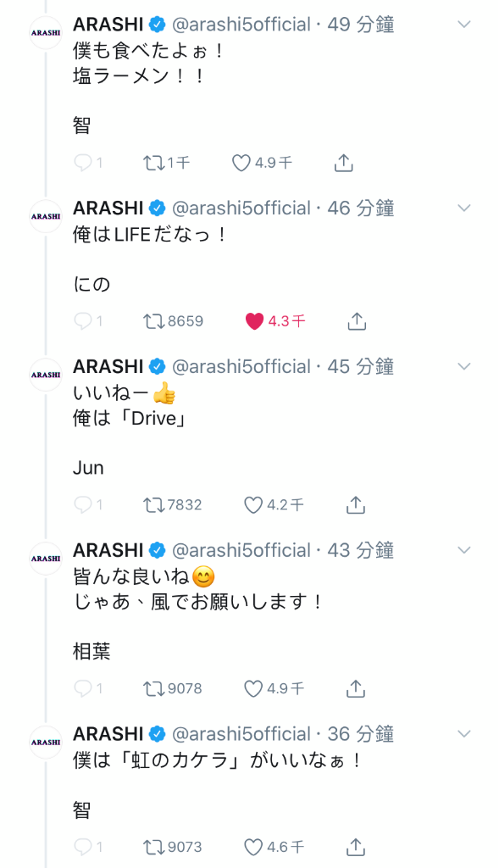Image resolution: width=499 pixels, height=868 pixels.
Task: Share the 俺はLIFEだなっ tweet
Action: 357,321
